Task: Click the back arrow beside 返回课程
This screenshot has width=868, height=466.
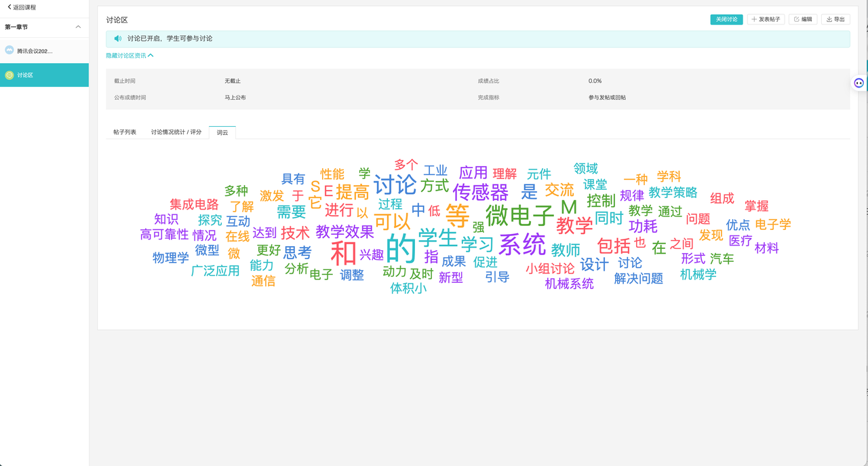Action: pos(9,7)
